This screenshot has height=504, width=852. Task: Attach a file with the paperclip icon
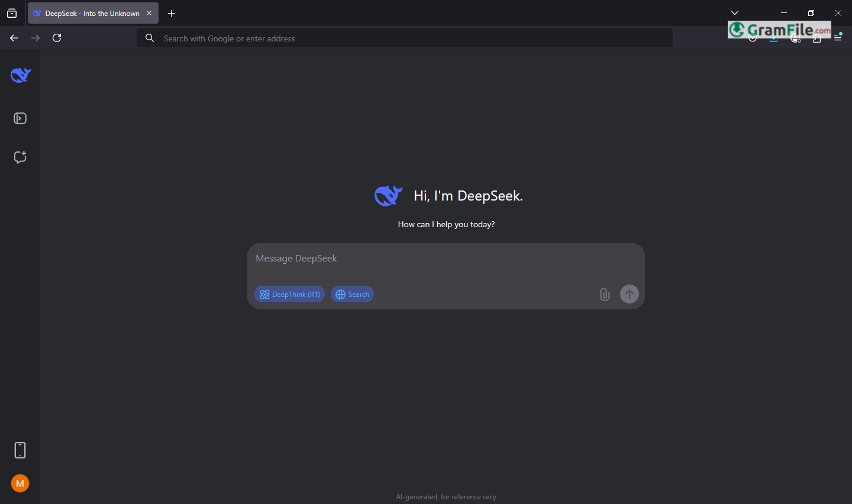click(605, 294)
